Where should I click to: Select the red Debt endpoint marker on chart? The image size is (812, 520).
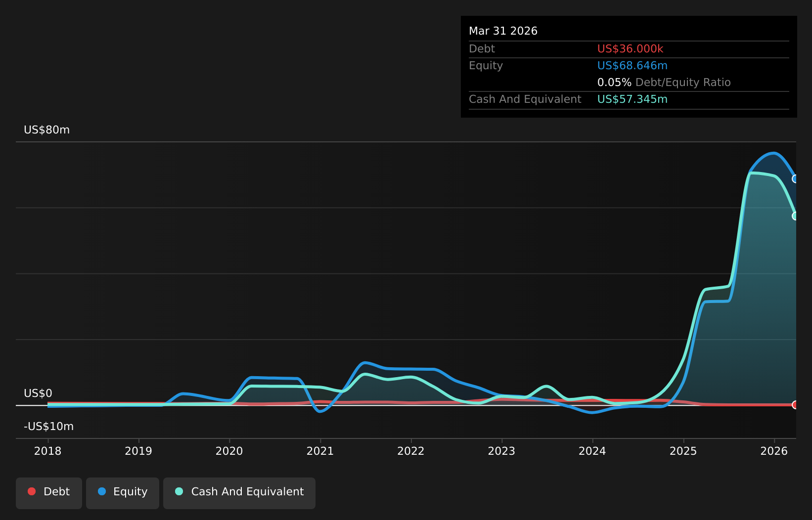pyautogui.click(x=795, y=405)
